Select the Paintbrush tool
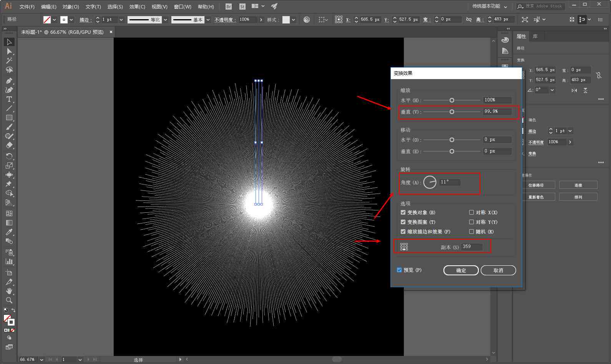Viewport: 611px width, 364px height. tap(9, 127)
